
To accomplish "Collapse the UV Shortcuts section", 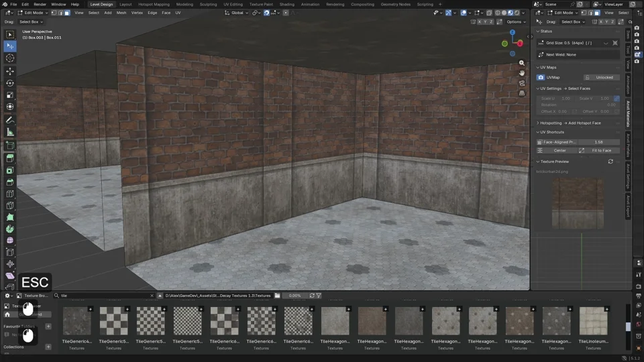I will pos(538,132).
